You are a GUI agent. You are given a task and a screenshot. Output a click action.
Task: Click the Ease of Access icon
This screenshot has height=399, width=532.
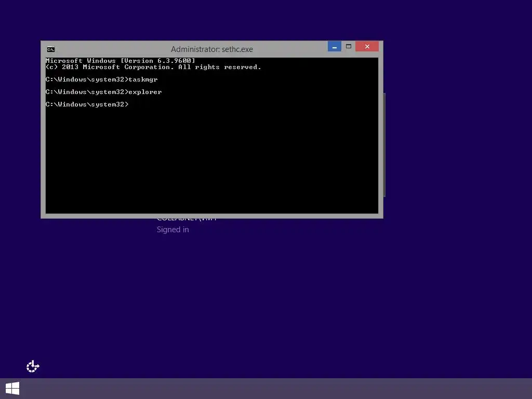click(33, 366)
